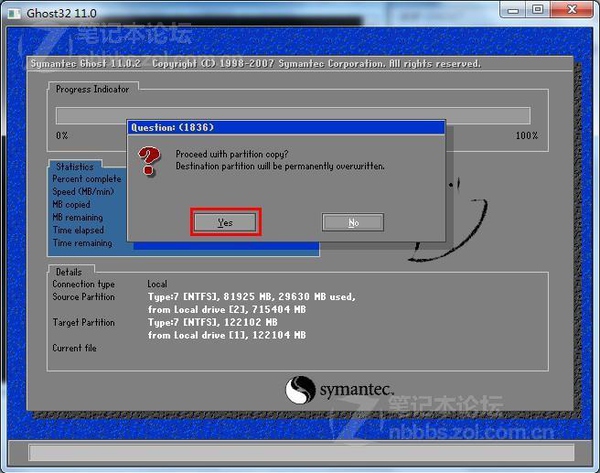600x473 pixels.
Task: Click the red question mark icon
Action: [149, 160]
